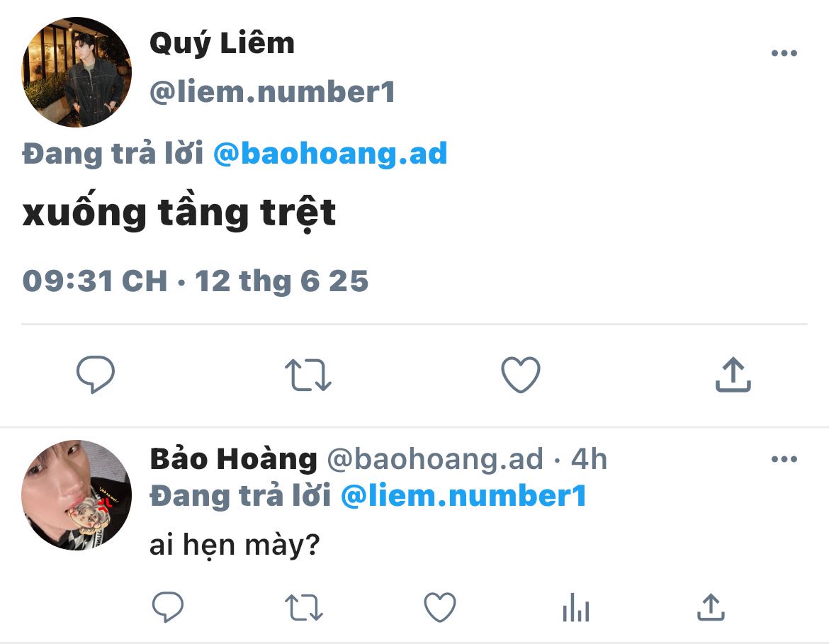The width and height of the screenshot is (829, 644).
Task: Open Bảo Hoàng display name
Action: [x=234, y=459]
